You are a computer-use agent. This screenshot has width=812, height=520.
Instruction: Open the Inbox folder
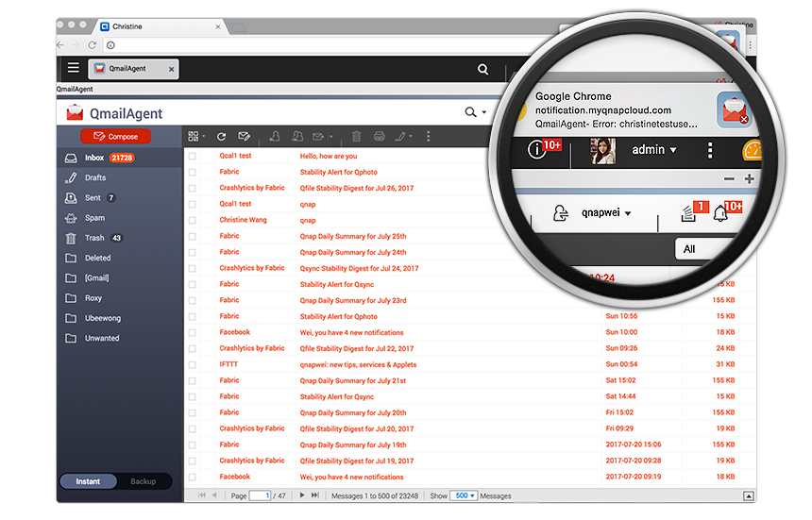click(x=120, y=158)
